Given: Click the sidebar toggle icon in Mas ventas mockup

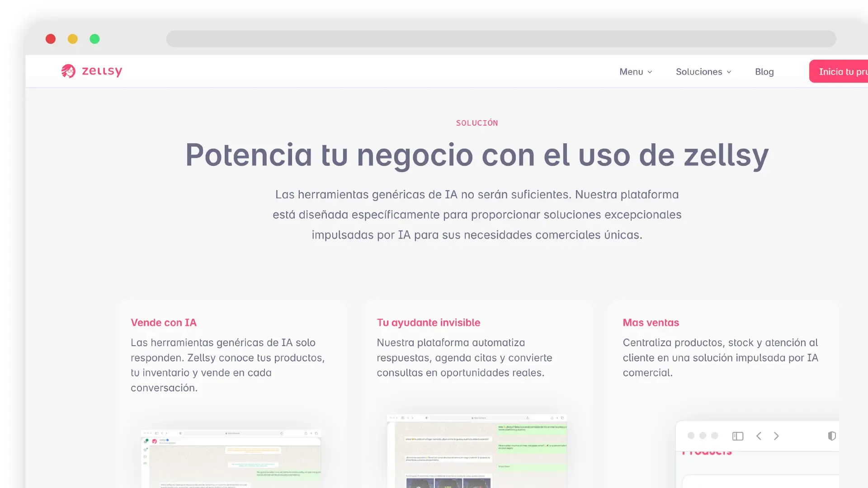Looking at the screenshot, I should click(738, 436).
